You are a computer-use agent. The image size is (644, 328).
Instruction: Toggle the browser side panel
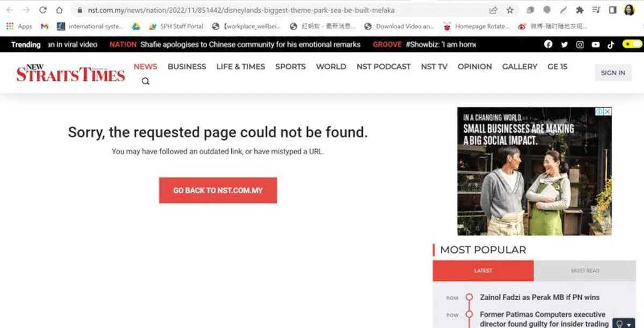tap(612, 10)
